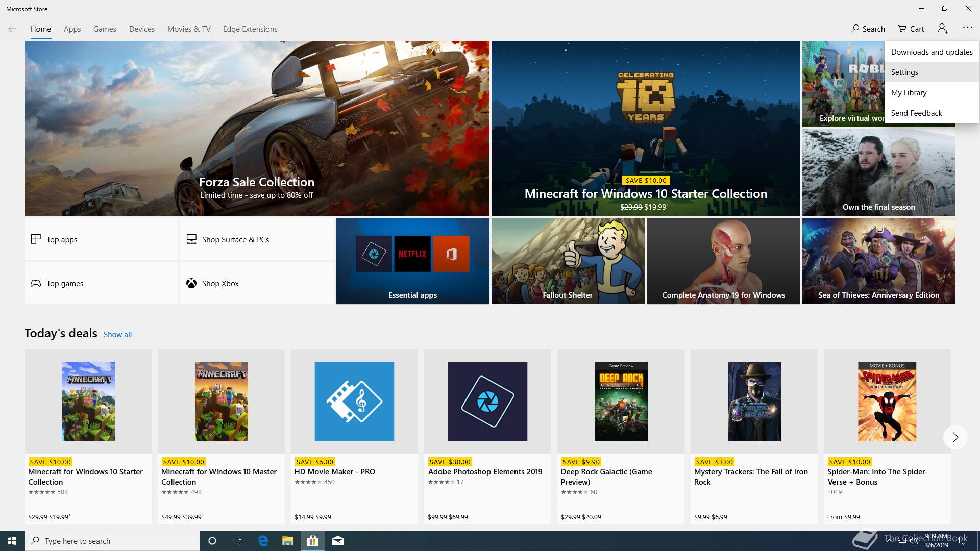This screenshot has height=551, width=980.
Task: Click the volume speaker tray icon
Action: click(914, 541)
